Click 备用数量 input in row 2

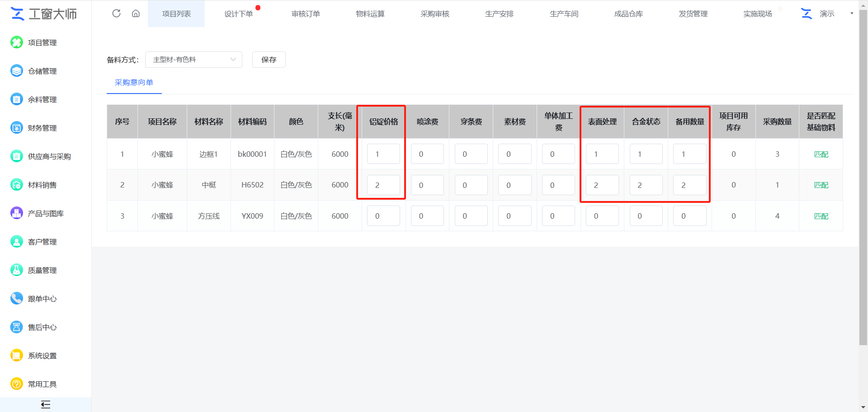click(x=689, y=185)
